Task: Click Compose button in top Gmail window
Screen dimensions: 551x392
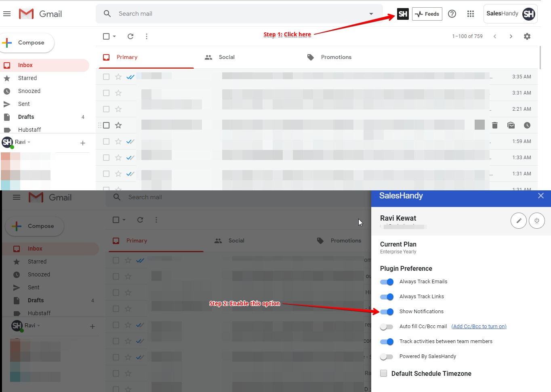Action: tap(27, 42)
